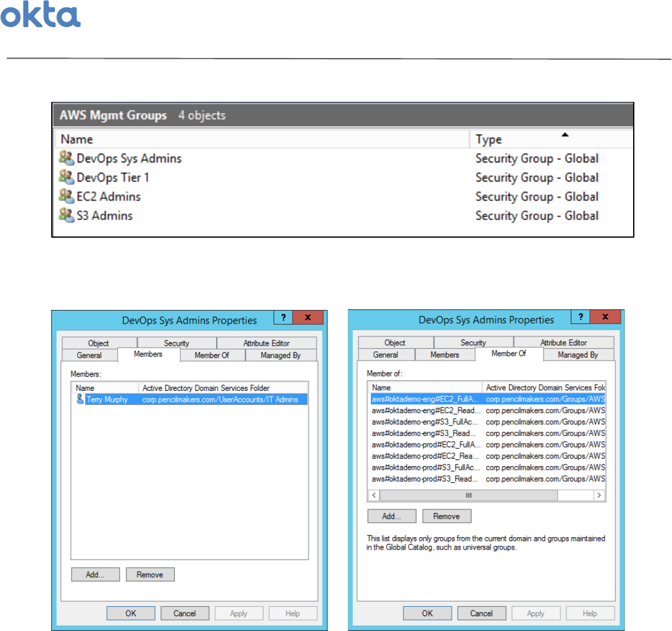
Task: Click the Type column header in AWS Mgmt Groups
Action: pos(552,140)
